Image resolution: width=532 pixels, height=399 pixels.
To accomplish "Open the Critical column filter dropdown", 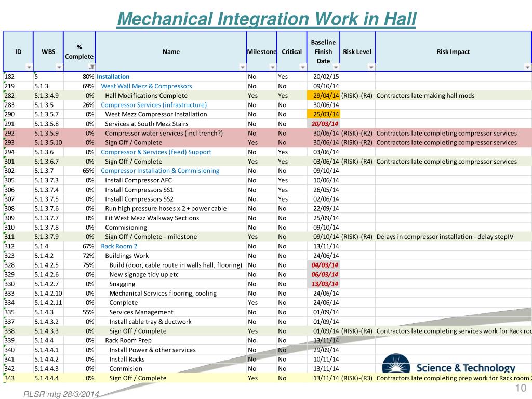I will click(x=303, y=67).
